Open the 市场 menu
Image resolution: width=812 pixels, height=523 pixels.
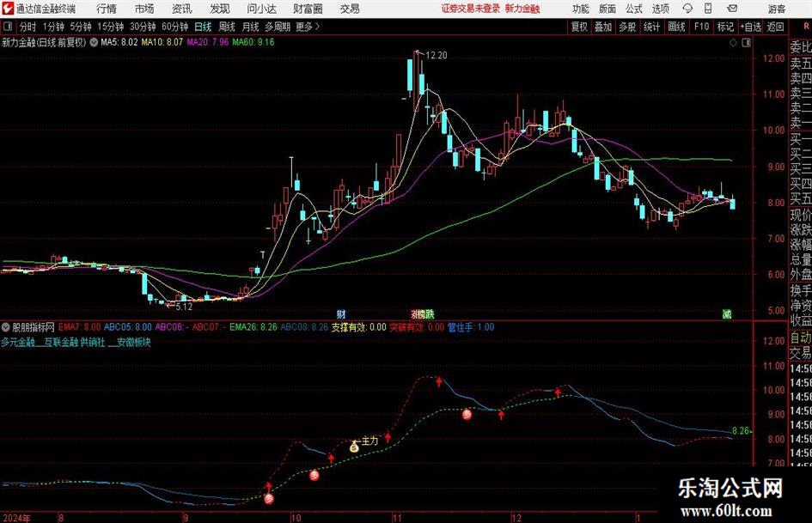(144, 9)
